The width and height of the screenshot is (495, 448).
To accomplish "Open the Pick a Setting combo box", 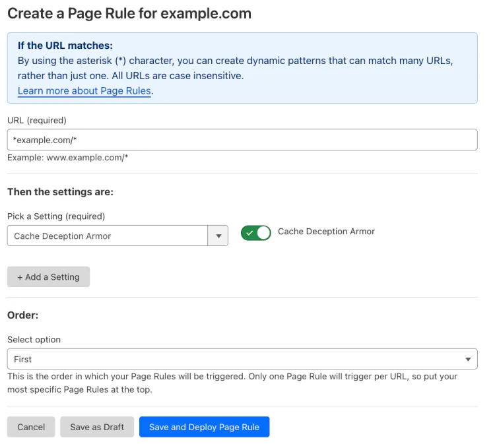I will 108,236.
